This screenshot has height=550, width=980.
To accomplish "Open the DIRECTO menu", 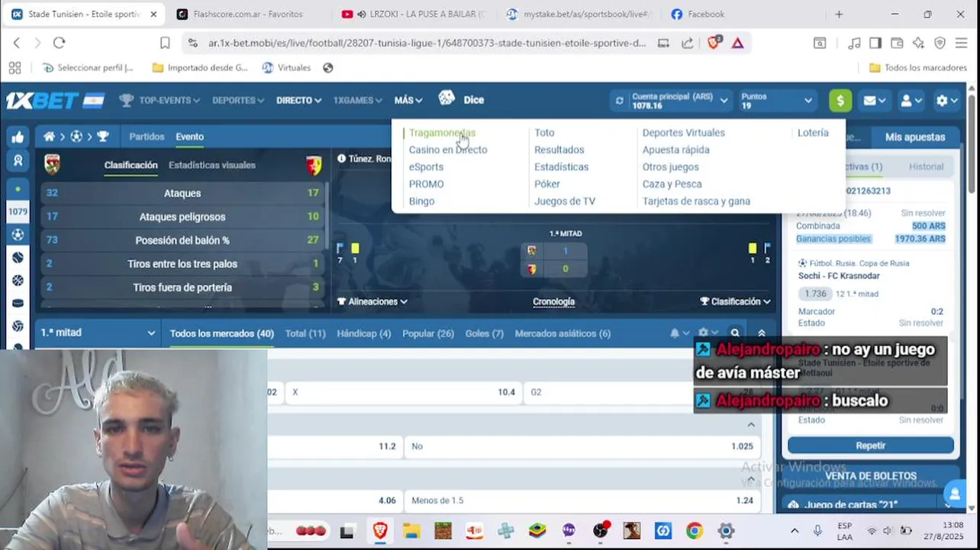I will (298, 100).
